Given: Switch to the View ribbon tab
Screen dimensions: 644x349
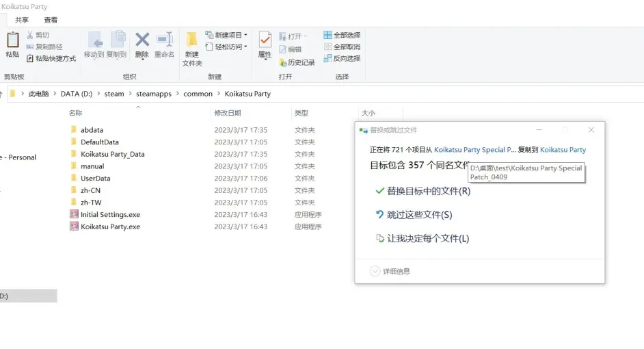Looking at the screenshot, I should pyautogui.click(x=51, y=20).
